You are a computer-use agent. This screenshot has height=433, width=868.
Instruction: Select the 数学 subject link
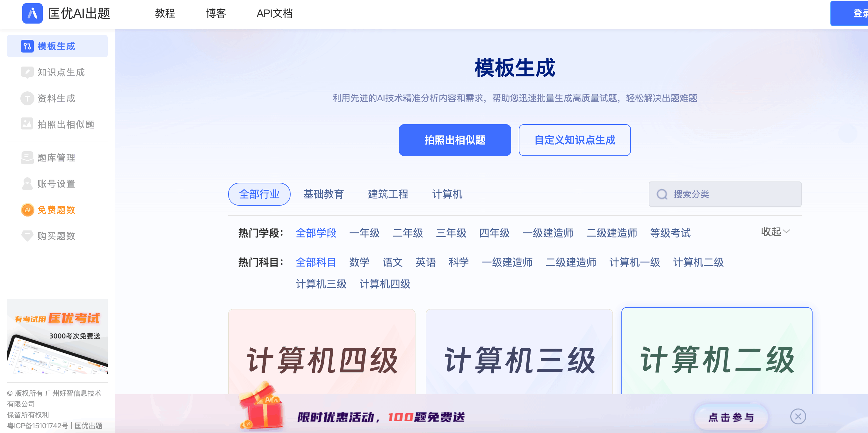coord(359,263)
